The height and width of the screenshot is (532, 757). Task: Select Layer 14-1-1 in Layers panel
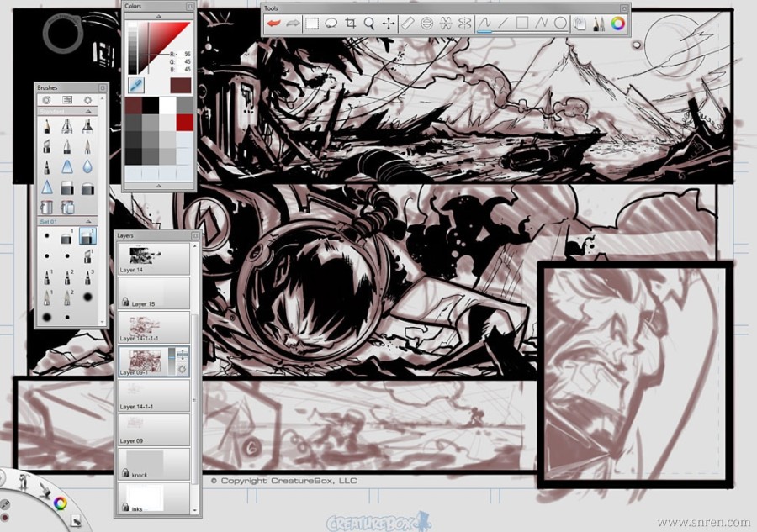(154, 396)
